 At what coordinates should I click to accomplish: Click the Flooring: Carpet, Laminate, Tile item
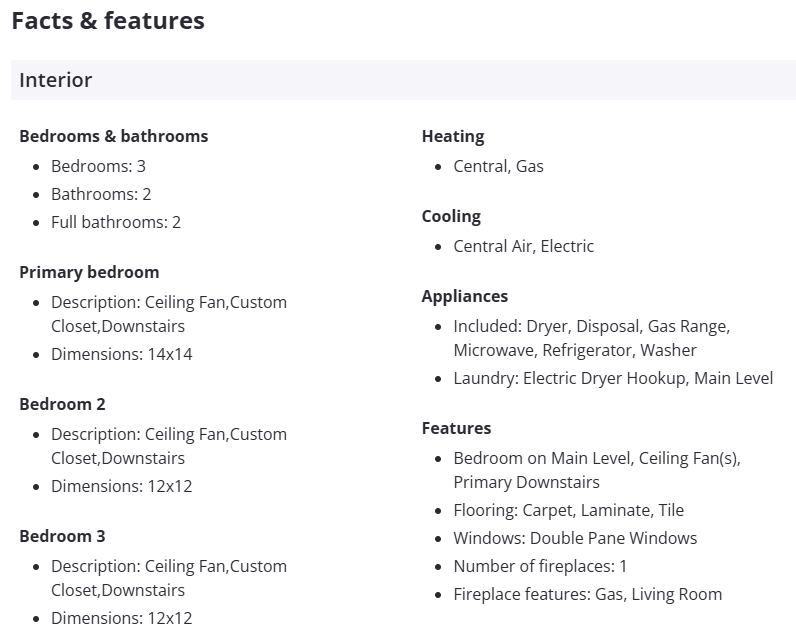(x=568, y=510)
